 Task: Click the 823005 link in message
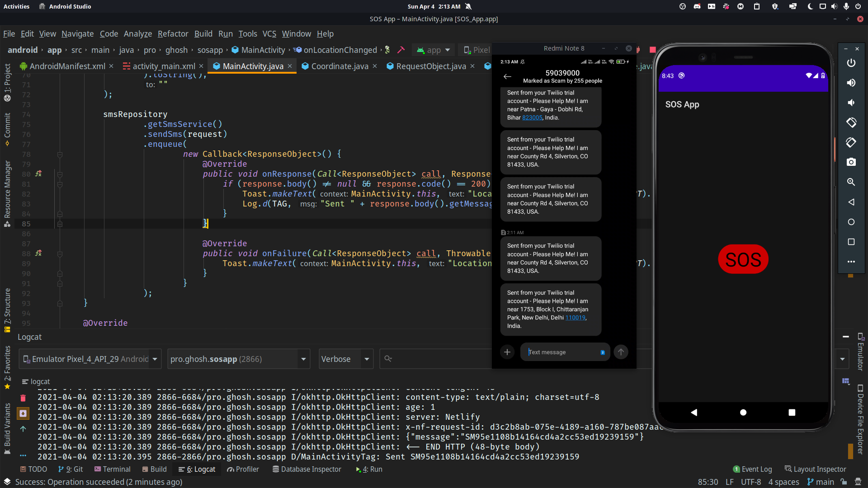point(532,117)
